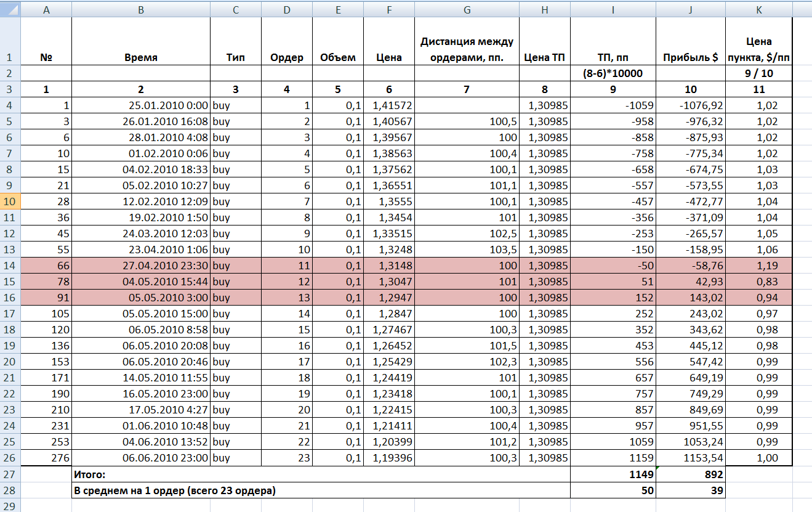Select Цена ТП cell in order 1 row

545,105
